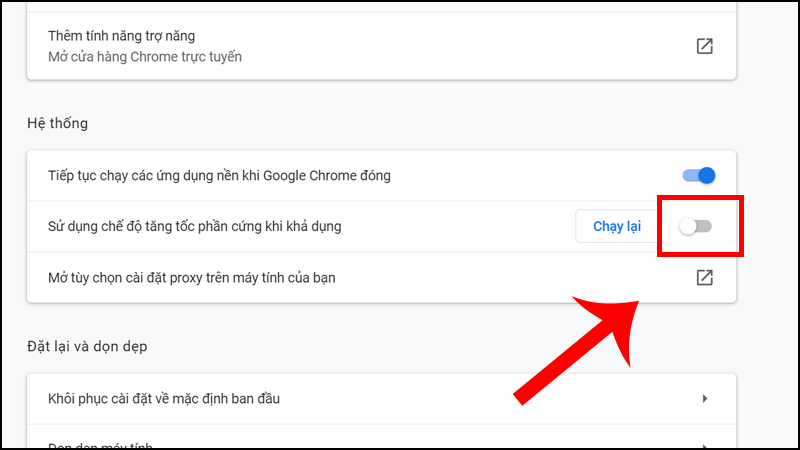The height and width of the screenshot is (450, 800).
Task: Click the Sử dụng chế độ tăng tốc phần cứng label
Action: pyautogui.click(x=194, y=227)
